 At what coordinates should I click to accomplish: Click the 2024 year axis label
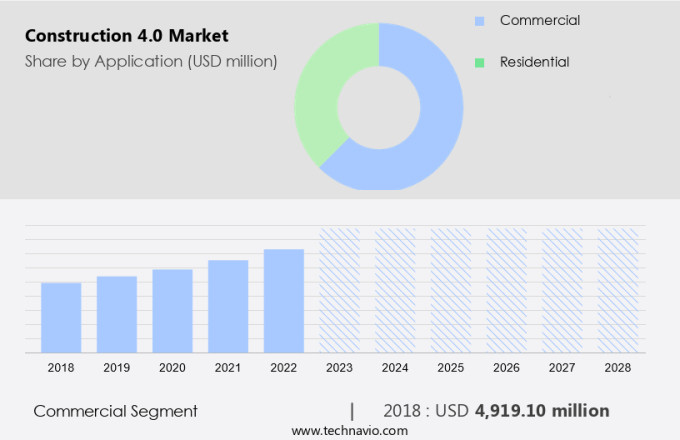[x=395, y=368]
